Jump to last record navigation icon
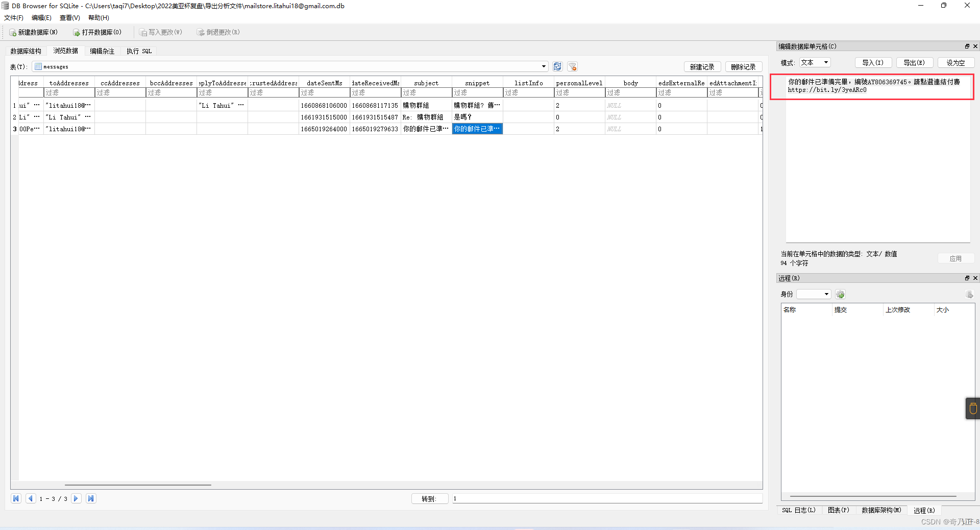 pyautogui.click(x=91, y=498)
